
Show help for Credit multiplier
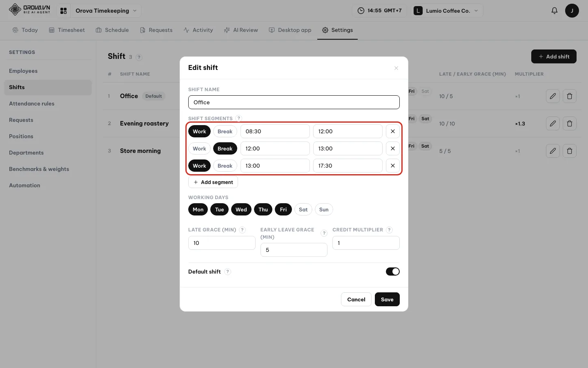click(389, 230)
